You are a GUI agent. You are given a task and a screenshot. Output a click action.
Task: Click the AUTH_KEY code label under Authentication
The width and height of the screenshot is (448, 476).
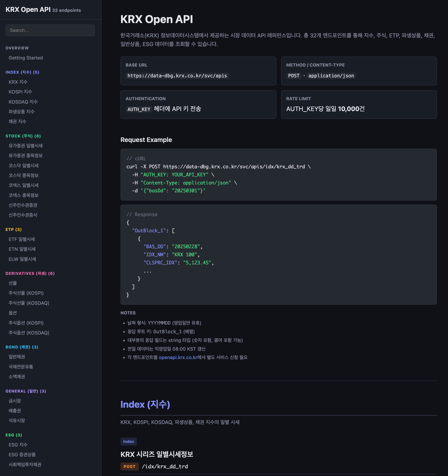click(139, 109)
